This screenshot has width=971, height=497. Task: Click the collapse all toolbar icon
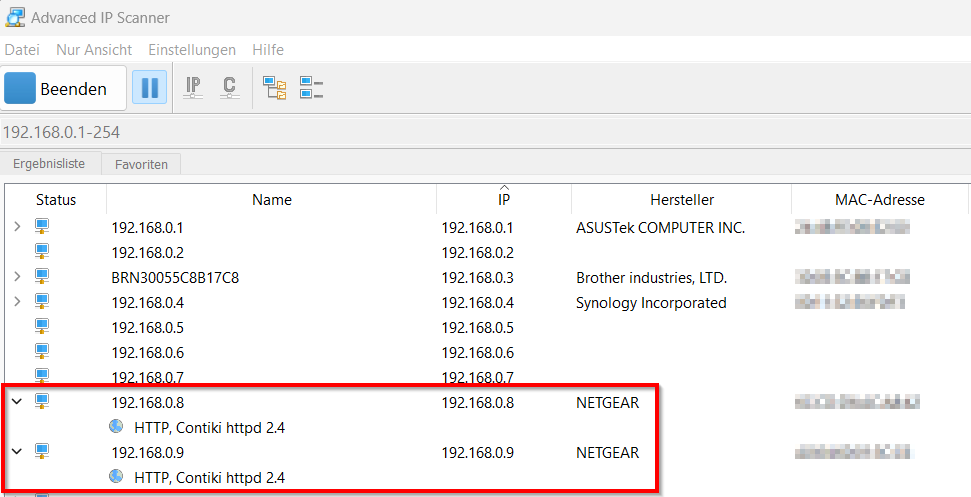click(311, 87)
